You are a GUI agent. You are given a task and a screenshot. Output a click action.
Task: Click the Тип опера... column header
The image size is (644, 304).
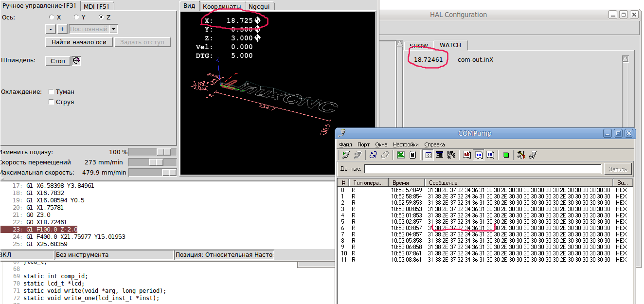369,183
